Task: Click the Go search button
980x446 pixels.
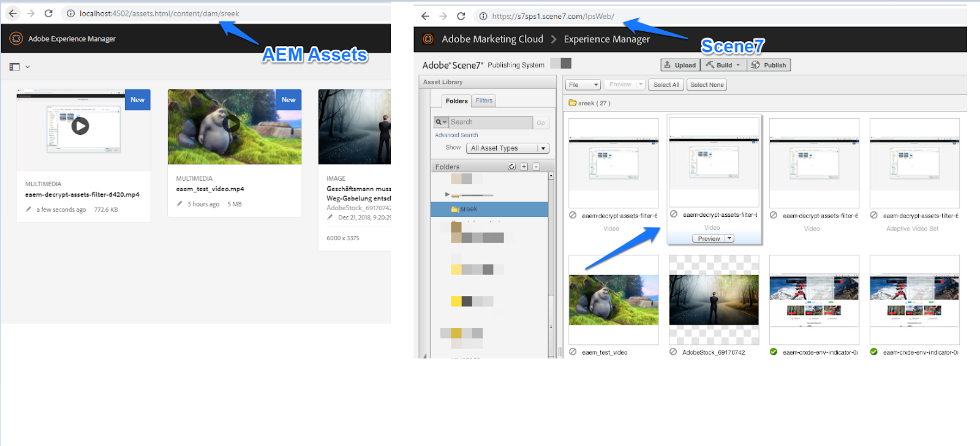Action: point(541,123)
